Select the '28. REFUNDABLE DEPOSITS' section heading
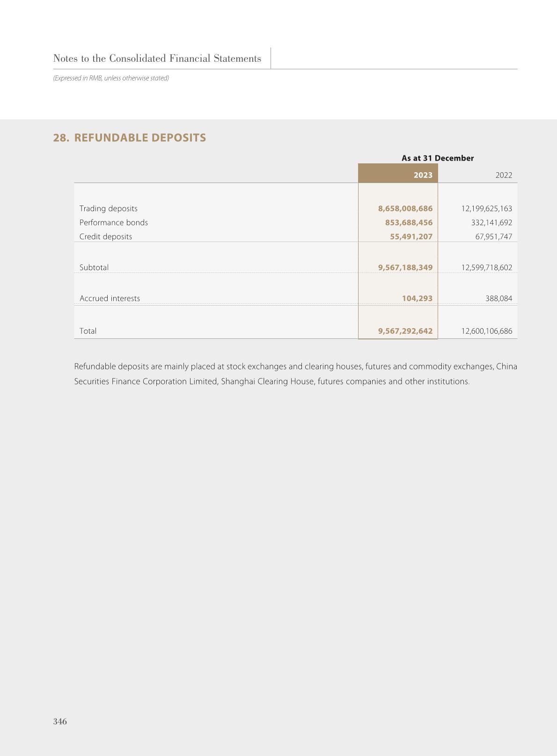This screenshot has width=557, height=756. point(130,138)
